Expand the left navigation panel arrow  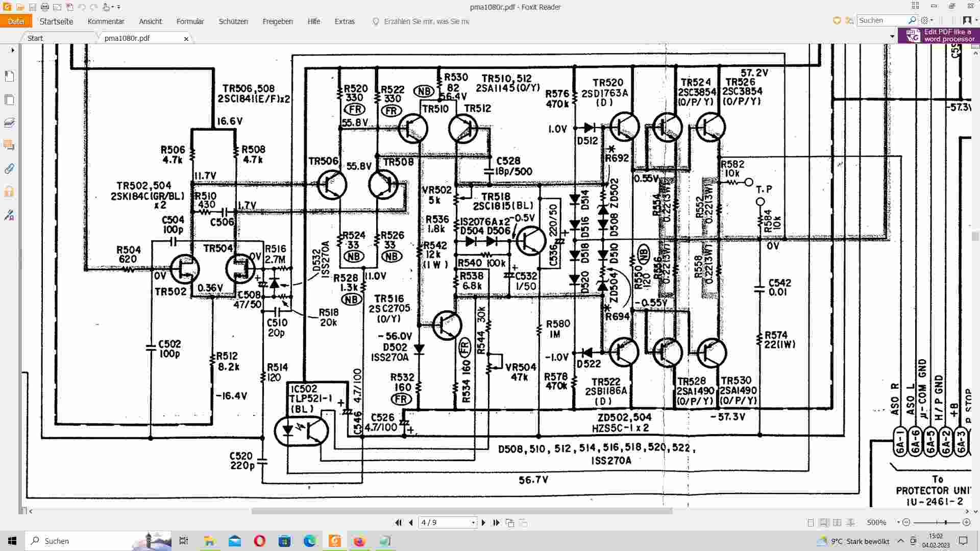13,50
